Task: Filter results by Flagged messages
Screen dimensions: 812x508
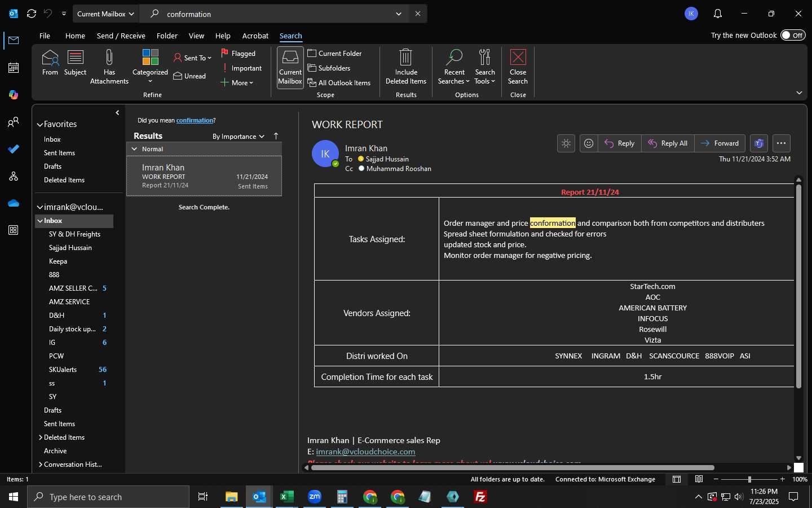Action: pyautogui.click(x=239, y=53)
